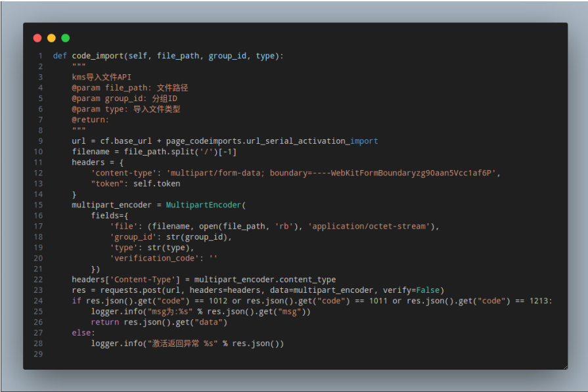Viewport: 588px width, 392px height.
Task: Click the resize grip at window corner
Action: coord(565,367)
